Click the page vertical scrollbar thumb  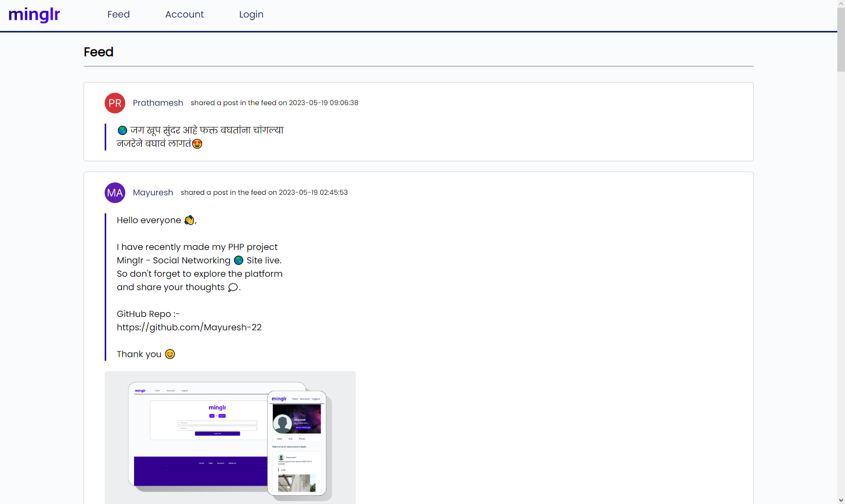[841, 40]
